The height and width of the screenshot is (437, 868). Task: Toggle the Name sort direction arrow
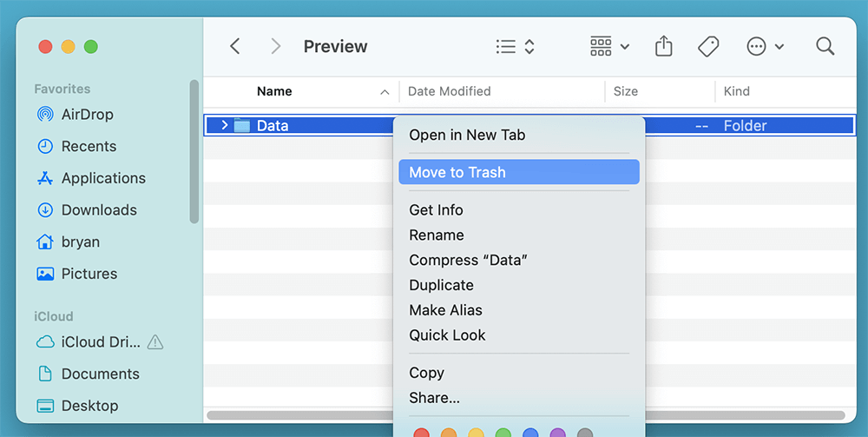coord(385,92)
